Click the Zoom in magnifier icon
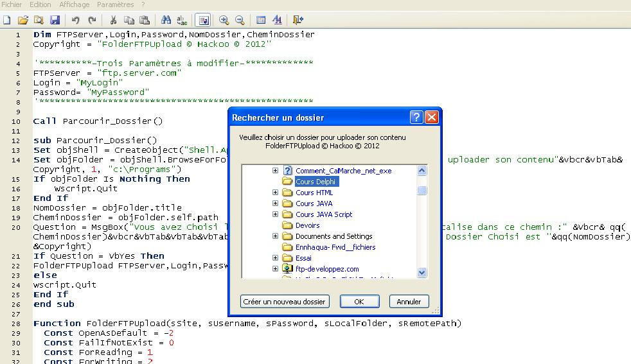 [224, 20]
